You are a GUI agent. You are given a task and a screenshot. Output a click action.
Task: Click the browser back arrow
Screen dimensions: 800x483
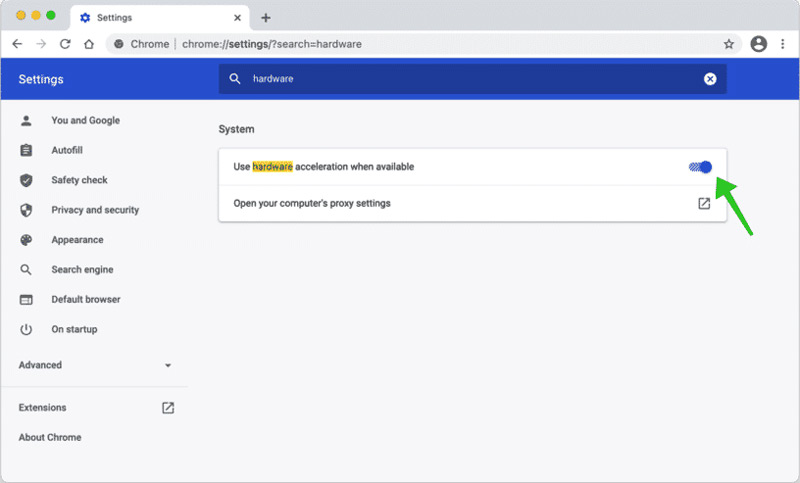(17, 44)
